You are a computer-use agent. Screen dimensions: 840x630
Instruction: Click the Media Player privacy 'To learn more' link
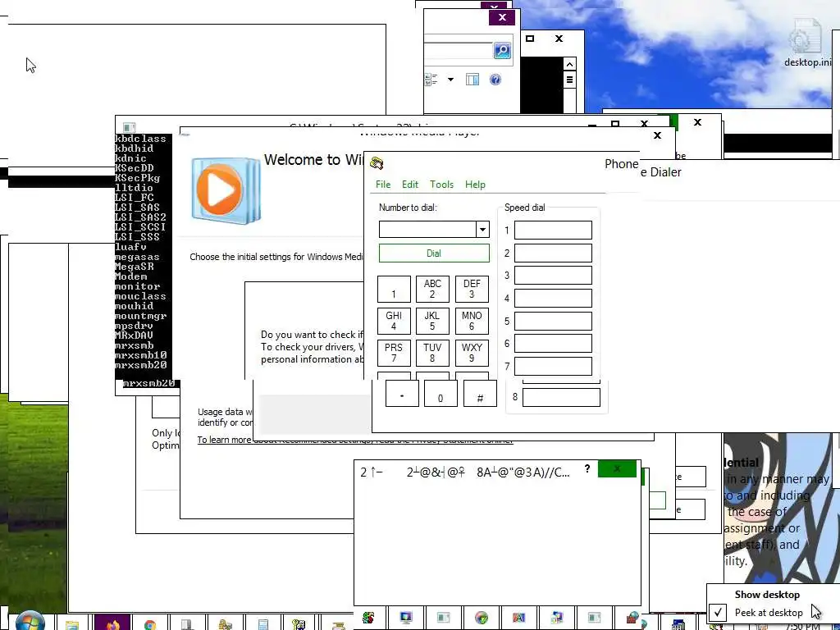click(354, 440)
